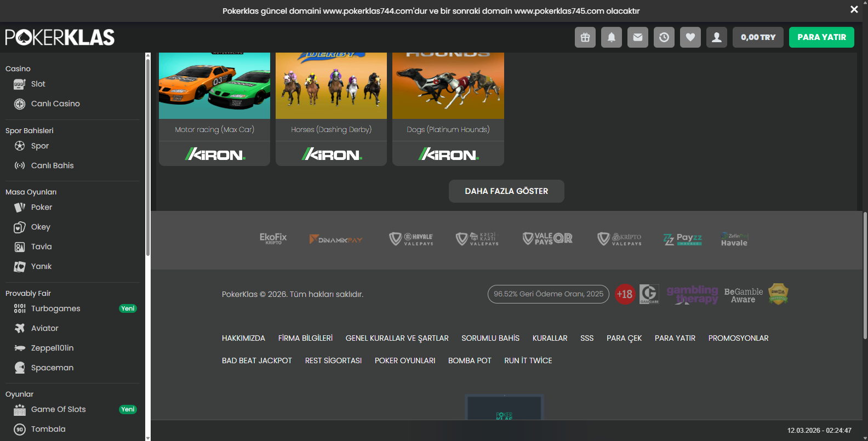
Task: Open PARA YATIR footer link
Action: click(x=675, y=338)
